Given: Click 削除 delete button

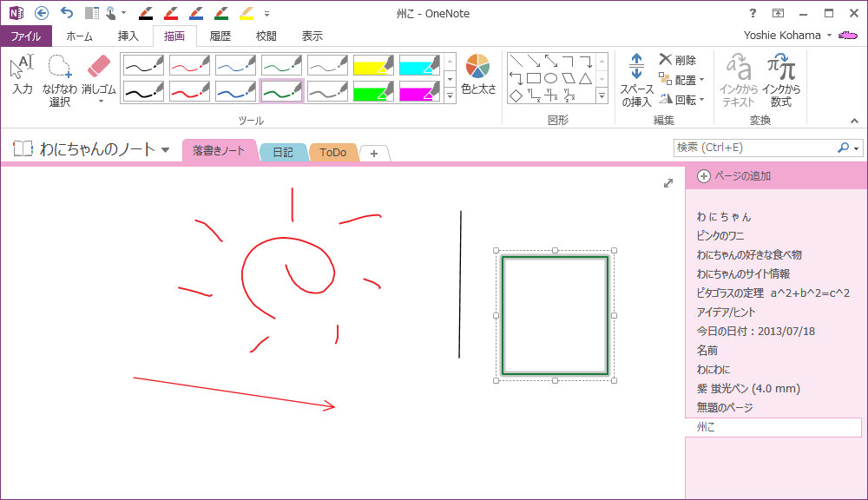Looking at the screenshot, I should [678, 60].
